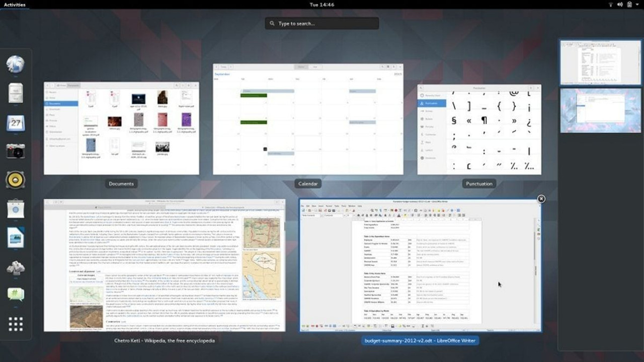644x362 pixels.
Task: Launch the Calendar app from the dock
Action: point(15,123)
